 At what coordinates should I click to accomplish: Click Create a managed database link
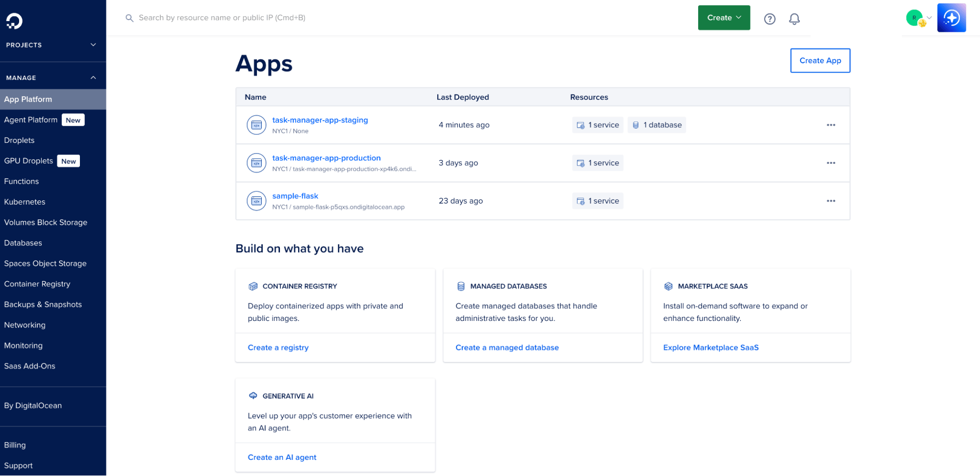507,347
